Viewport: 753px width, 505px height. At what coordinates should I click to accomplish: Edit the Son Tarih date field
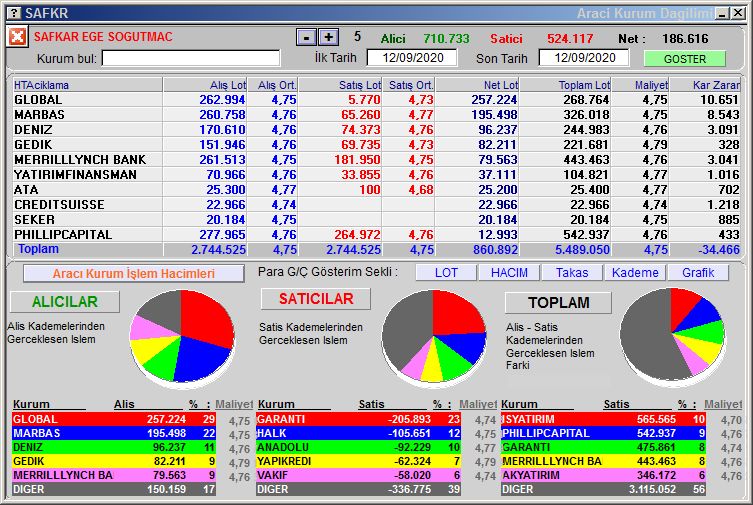[584, 58]
